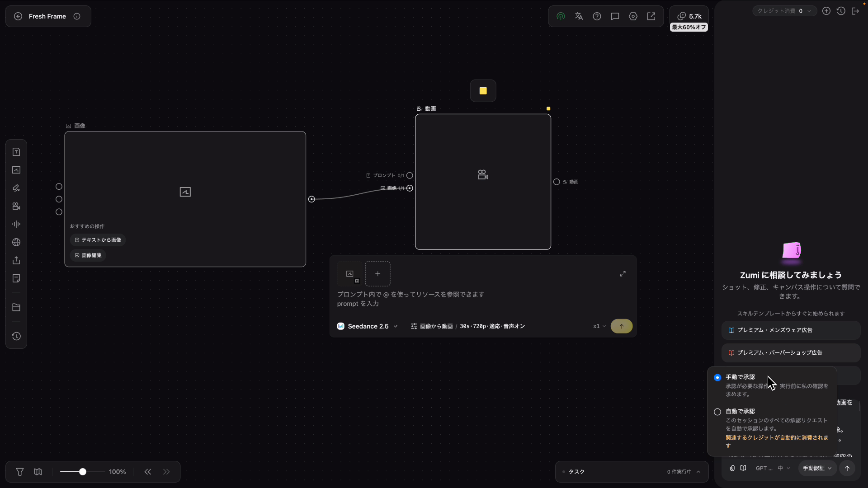Open the hexagon settings icon

click(633, 16)
